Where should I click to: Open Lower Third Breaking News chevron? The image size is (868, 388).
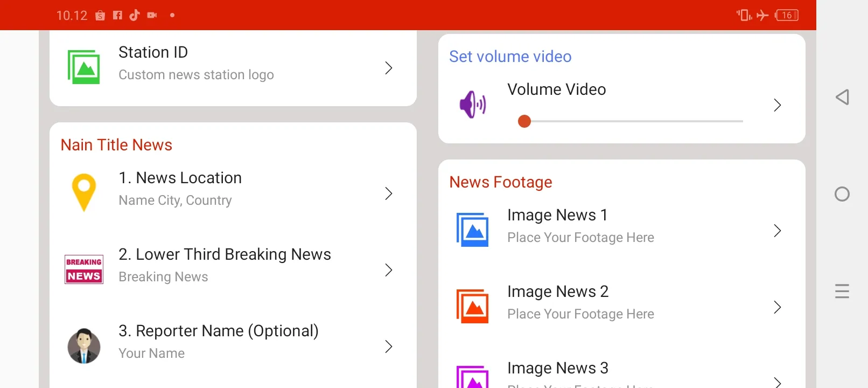click(389, 270)
